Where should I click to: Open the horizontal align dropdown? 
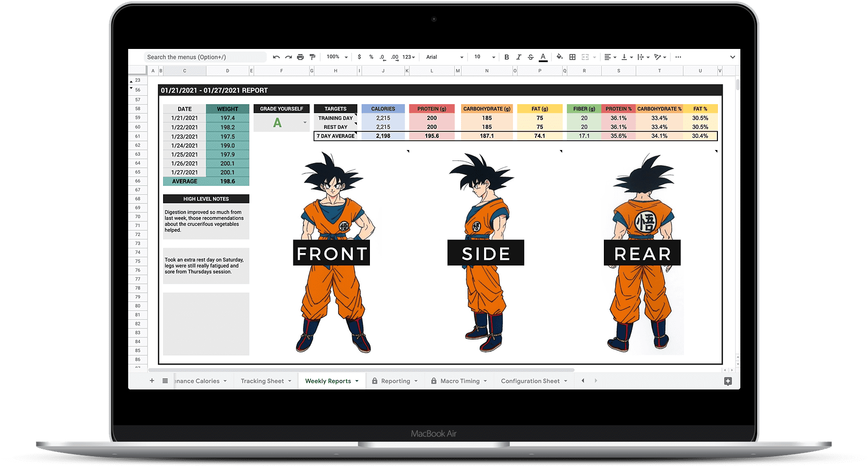click(x=610, y=57)
